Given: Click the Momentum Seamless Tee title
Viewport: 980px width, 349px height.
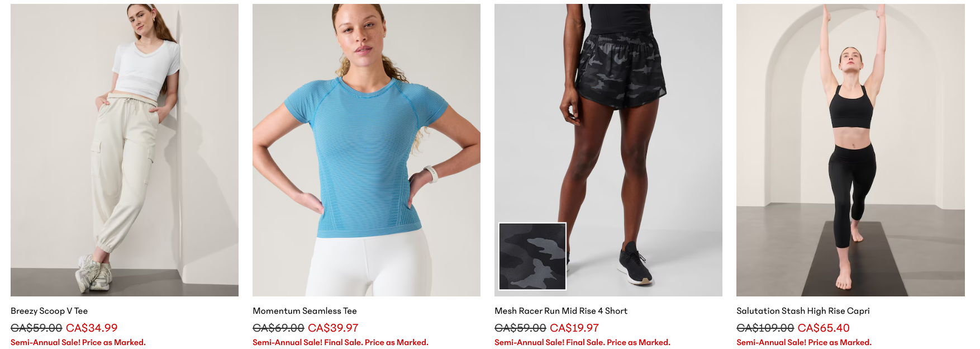Looking at the screenshot, I should click(x=305, y=311).
